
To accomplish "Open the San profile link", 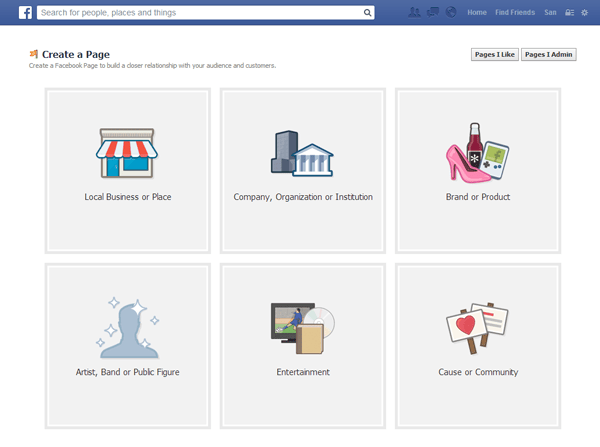I will pos(550,13).
